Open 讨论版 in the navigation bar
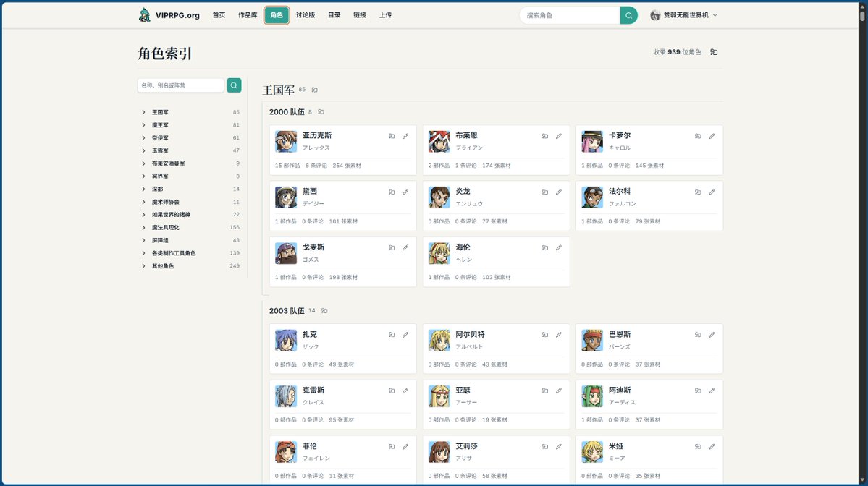The height and width of the screenshot is (486, 868). (305, 15)
